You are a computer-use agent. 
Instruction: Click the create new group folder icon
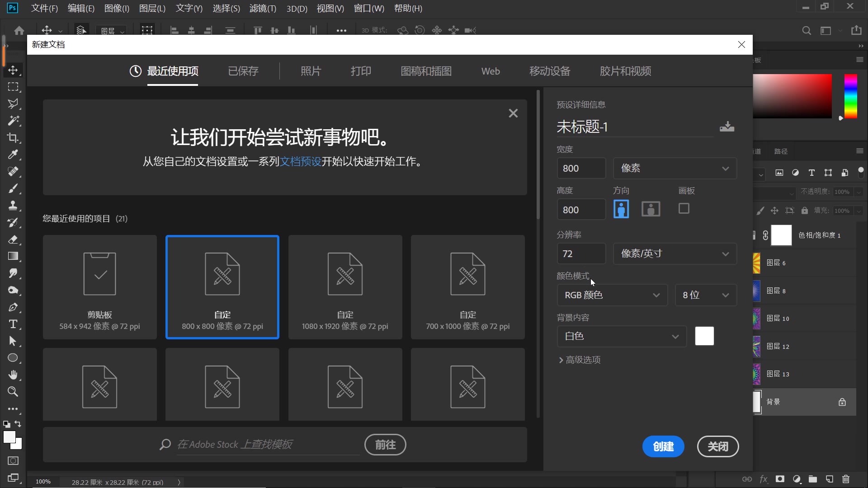pos(813,479)
